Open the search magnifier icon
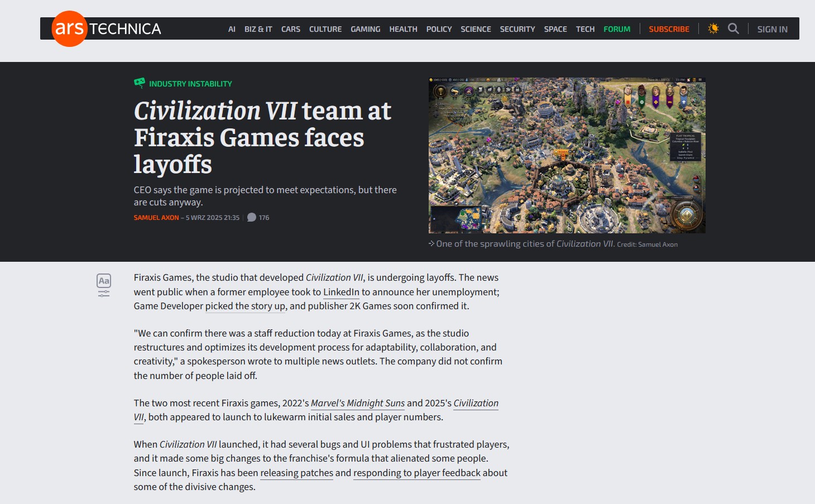The width and height of the screenshot is (815, 504). (733, 28)
